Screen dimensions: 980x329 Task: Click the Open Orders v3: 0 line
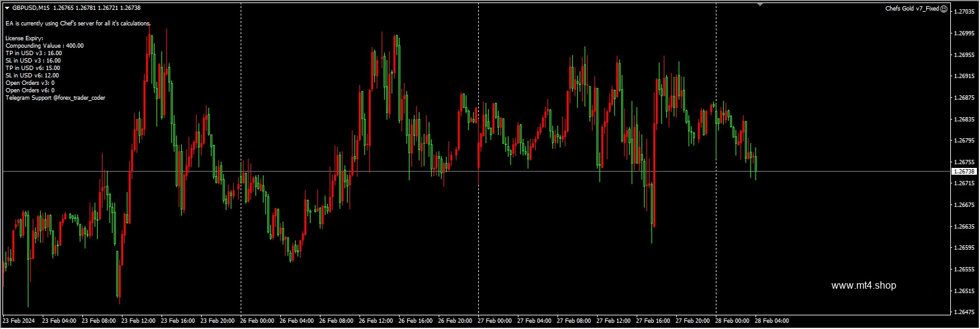30,83
